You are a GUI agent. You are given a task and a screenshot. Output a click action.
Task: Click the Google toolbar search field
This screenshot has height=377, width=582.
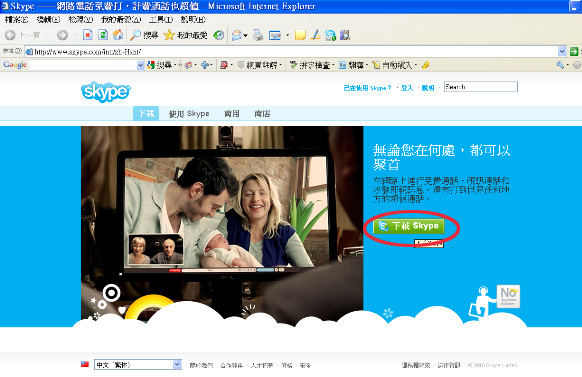point(83,65)
